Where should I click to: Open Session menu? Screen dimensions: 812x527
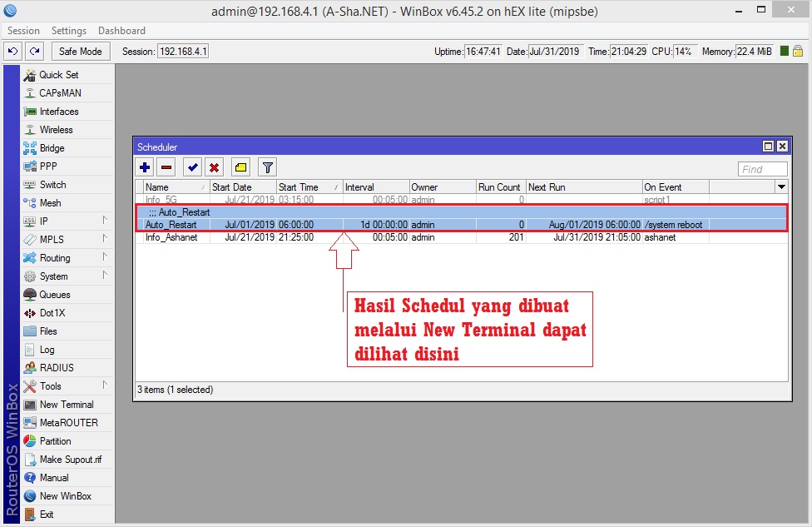point(23,31)
